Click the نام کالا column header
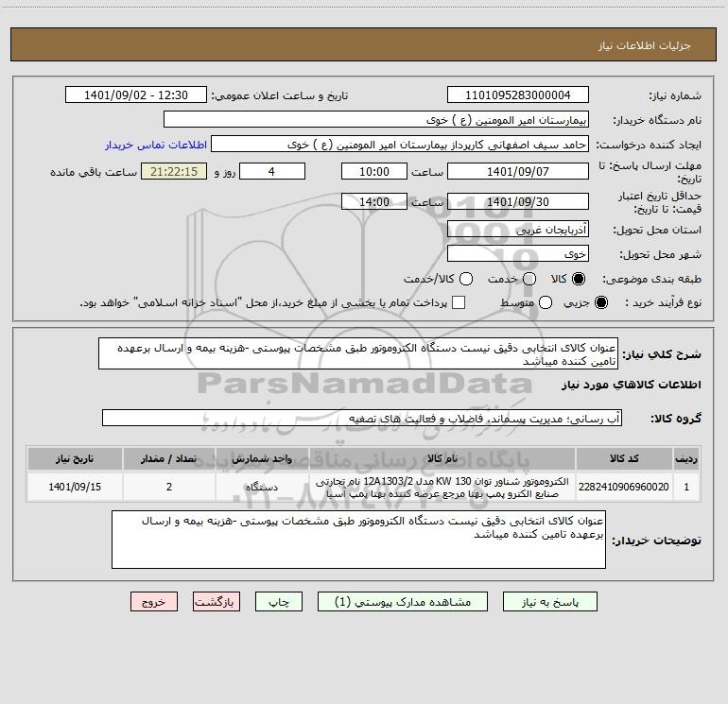728x704 pixels. [x=442, y=458]
